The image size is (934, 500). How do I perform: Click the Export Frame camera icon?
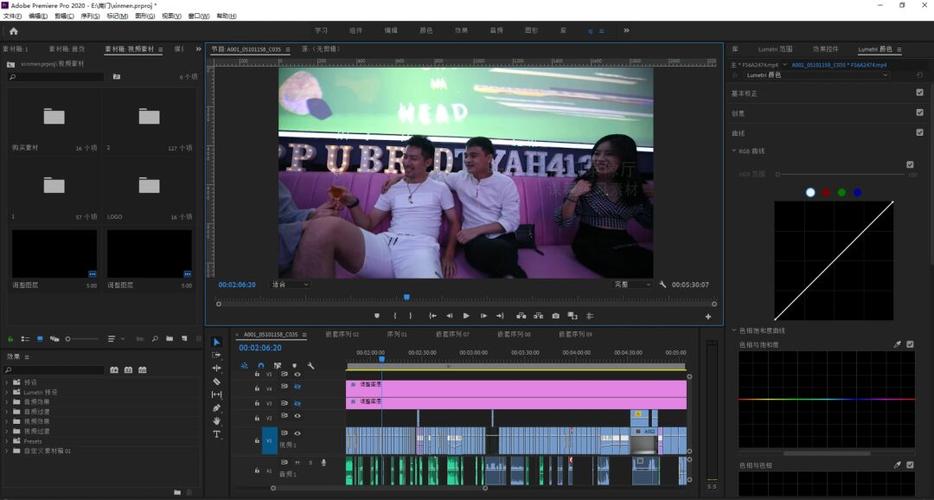[556, 316]
